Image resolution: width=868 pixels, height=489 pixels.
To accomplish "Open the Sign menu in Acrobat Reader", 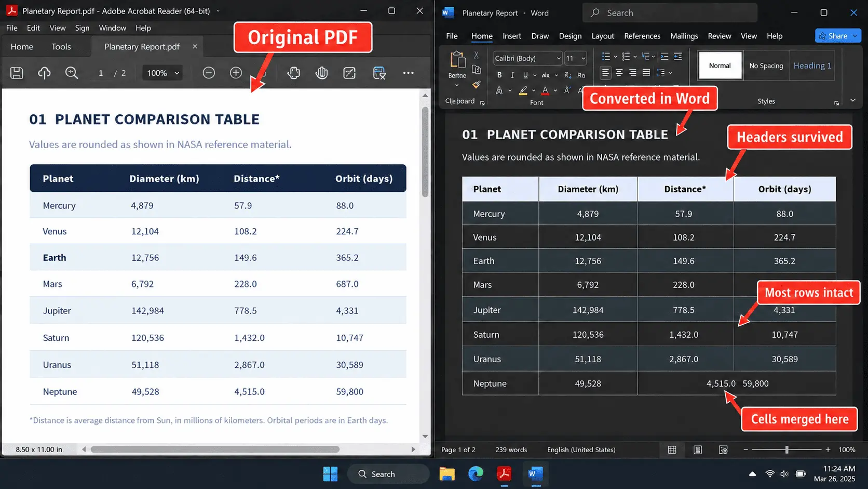I will tap(82, 28).
